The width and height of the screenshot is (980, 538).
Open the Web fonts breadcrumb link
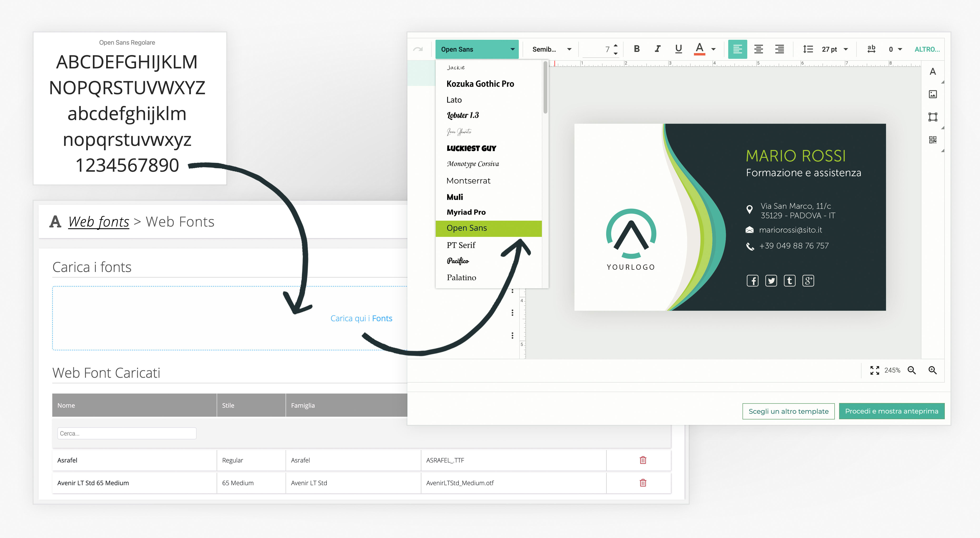99,222
